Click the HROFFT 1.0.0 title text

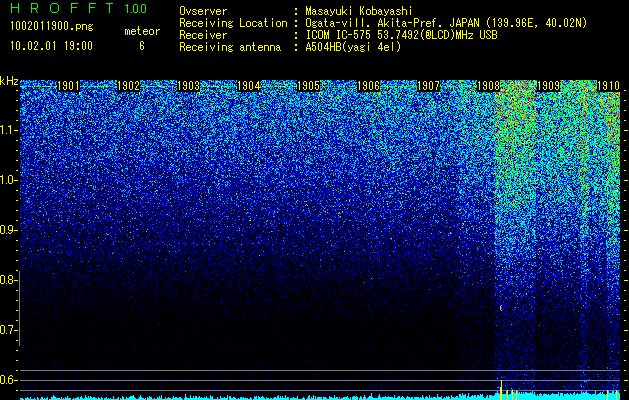(x=79, y=8)
